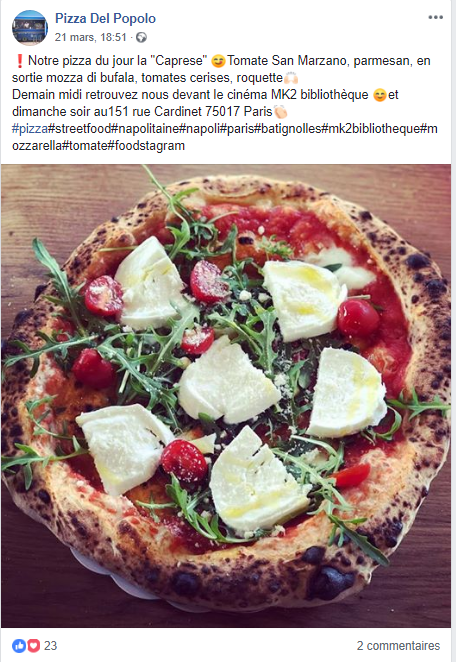Open the Caprese pizza photo
This screenshot has height=662, width=456.
click(226, 396)
